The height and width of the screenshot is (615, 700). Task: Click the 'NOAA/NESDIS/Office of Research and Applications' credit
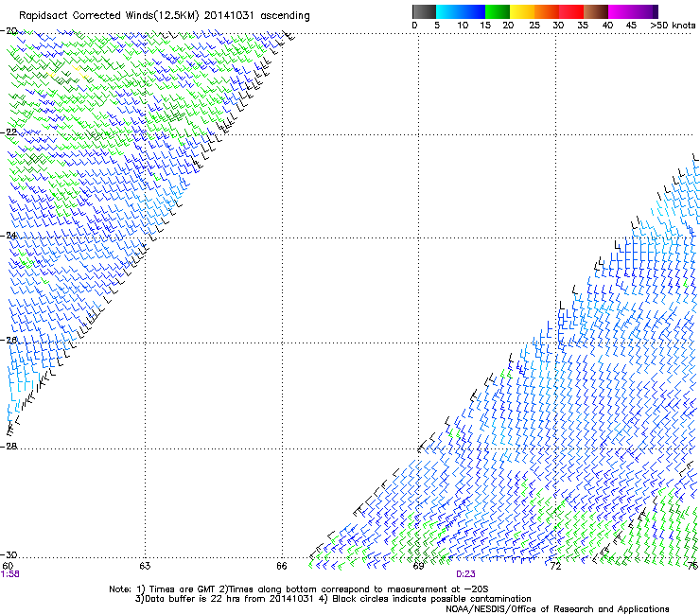[x=557, y=609]
